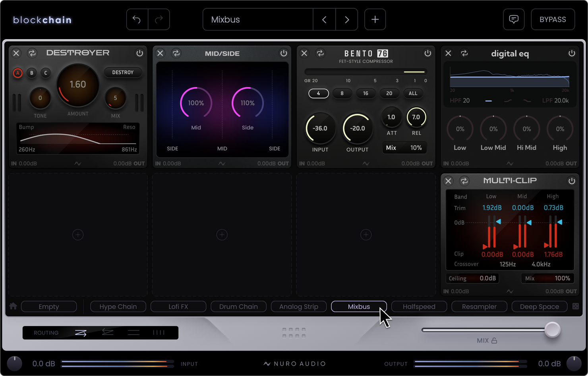
Task: Load the Analog Strip preset
Action: [x=299, y=307]
